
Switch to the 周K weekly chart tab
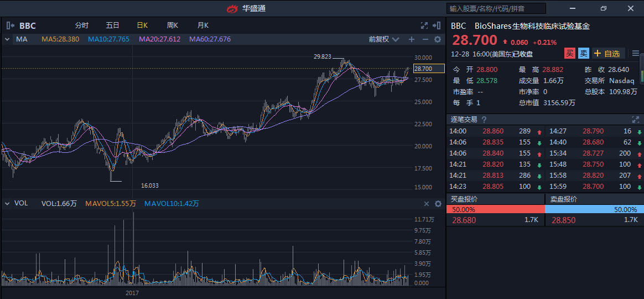tap(172, 25)
